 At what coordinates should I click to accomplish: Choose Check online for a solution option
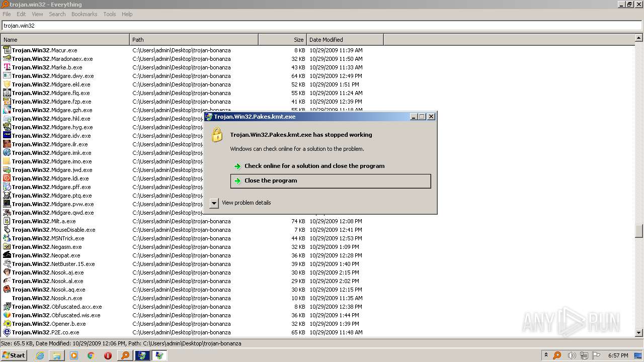(x=331, y=166)
